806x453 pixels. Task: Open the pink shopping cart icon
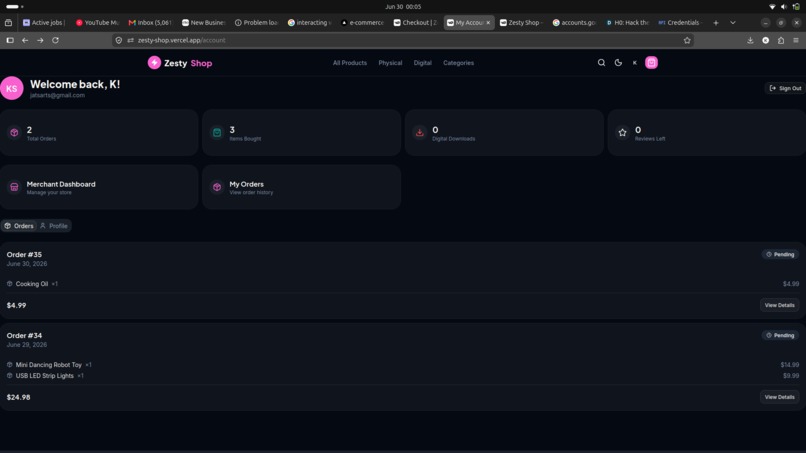coord(651,63)
